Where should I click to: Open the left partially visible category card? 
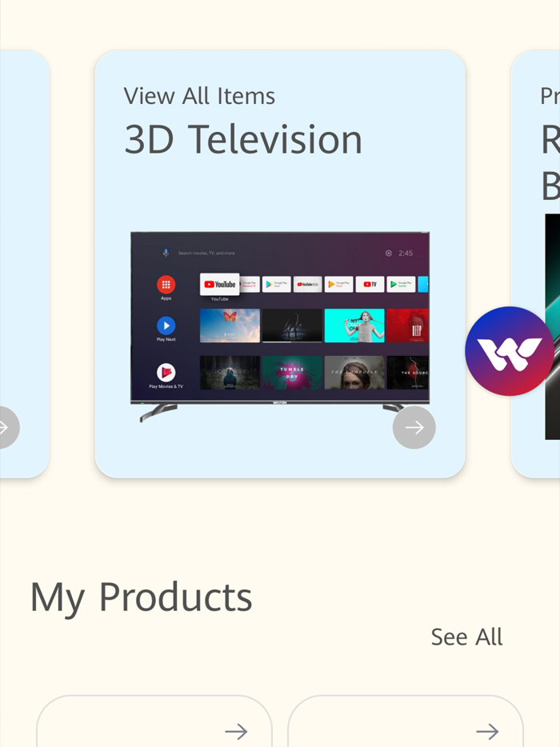(25, 264)
